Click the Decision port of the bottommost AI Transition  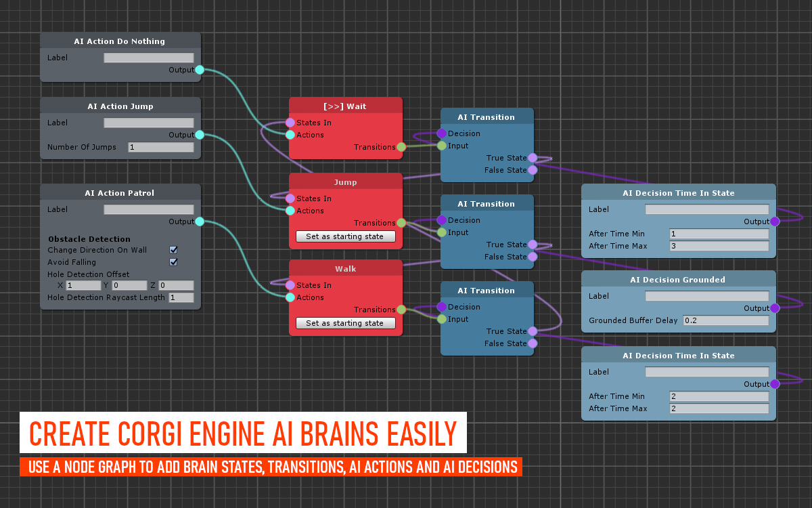pos(442,307)
